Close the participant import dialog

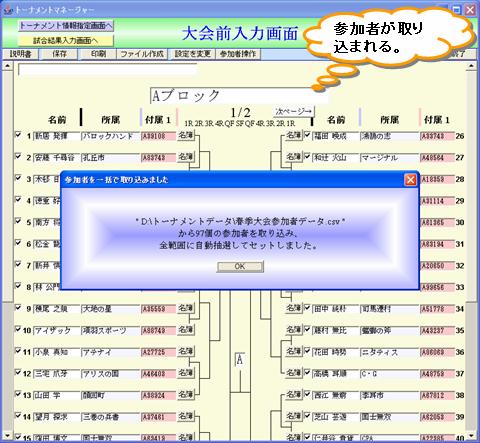[x=410, y=180]
